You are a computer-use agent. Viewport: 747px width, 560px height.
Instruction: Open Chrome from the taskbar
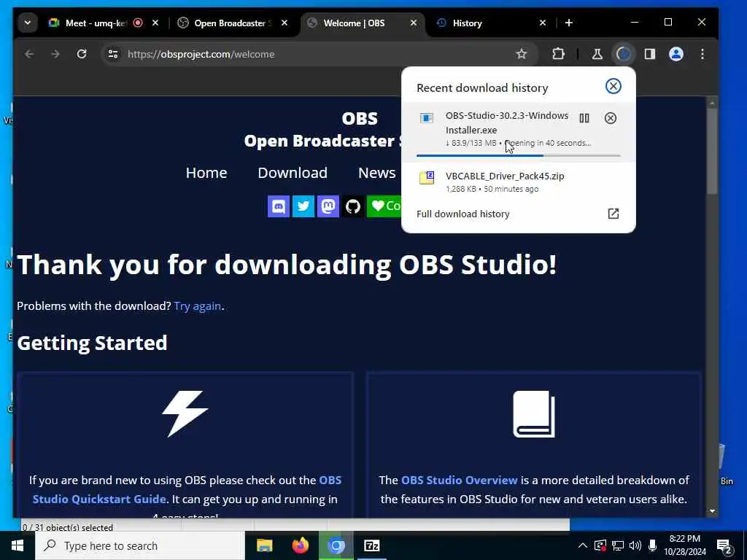pos(336,545)
